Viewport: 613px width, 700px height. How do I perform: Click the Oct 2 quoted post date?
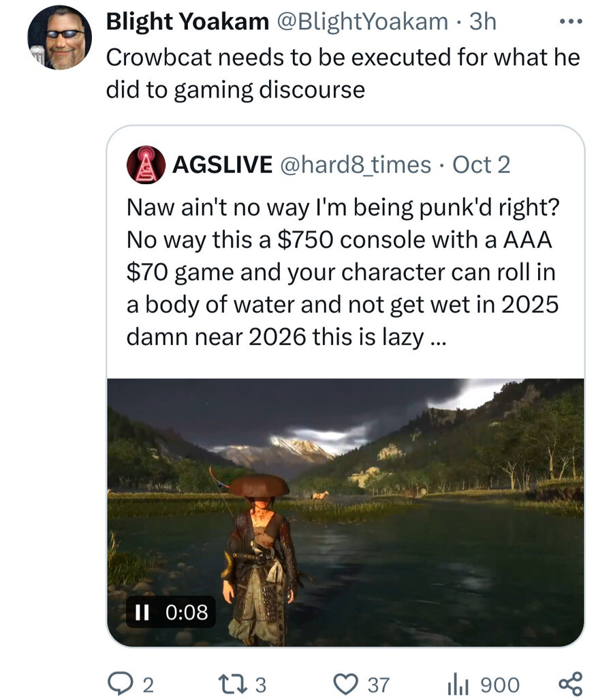(481, 165)
